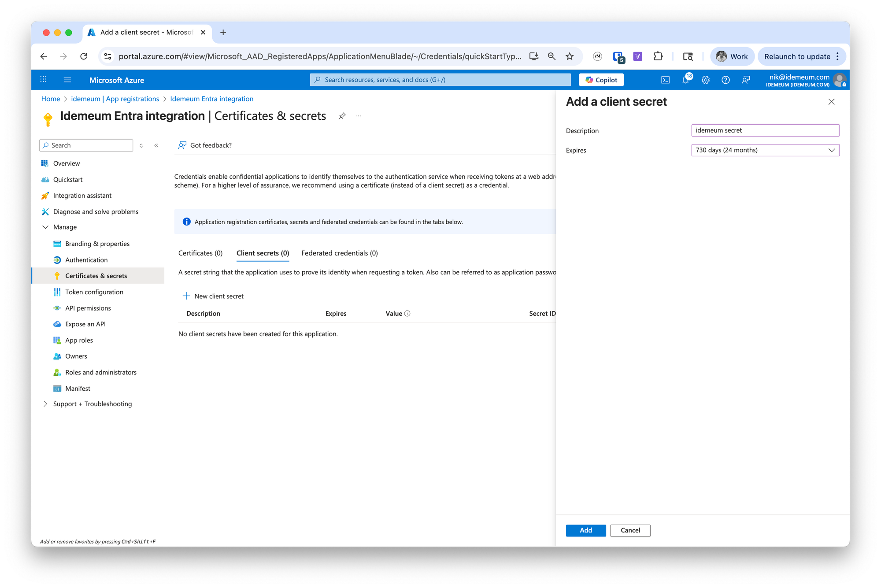Open the notifications bell
Image resolution: width=881 pixels, height=588 pixels.
[686, 80]
